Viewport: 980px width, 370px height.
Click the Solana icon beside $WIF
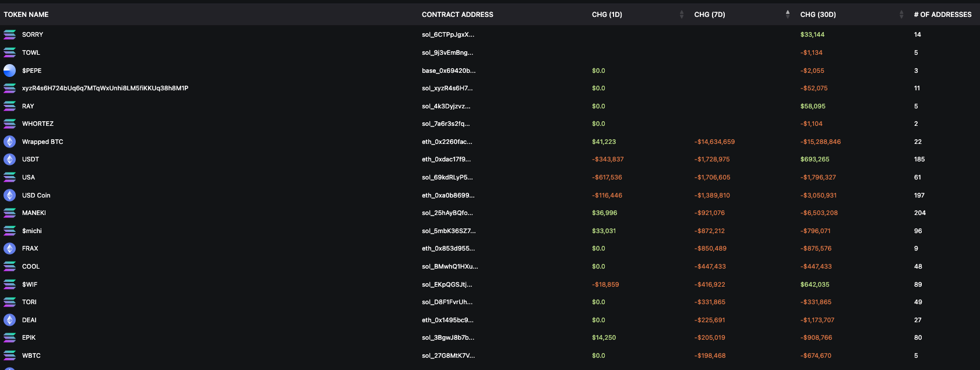coord(10,284)
